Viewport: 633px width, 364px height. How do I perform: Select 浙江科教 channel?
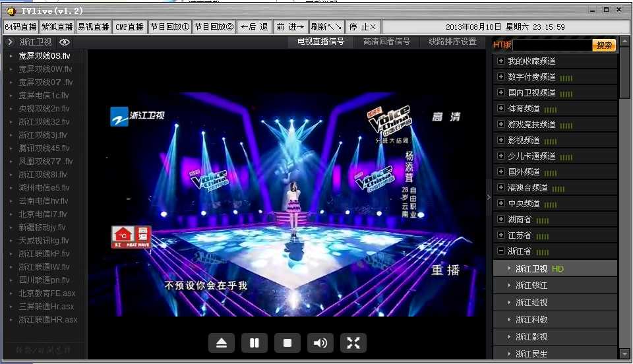pos(555,320)
